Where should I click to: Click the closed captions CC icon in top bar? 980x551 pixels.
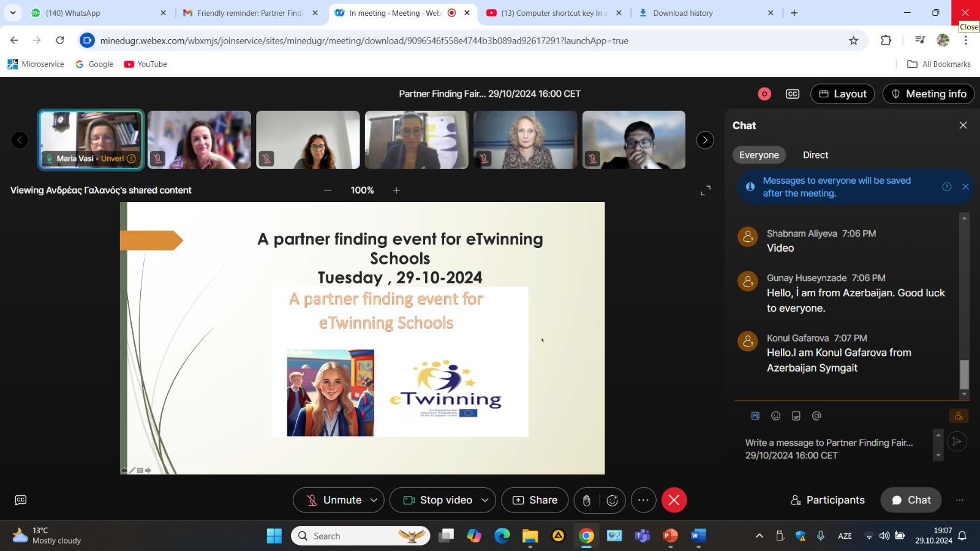click(793, 94)
